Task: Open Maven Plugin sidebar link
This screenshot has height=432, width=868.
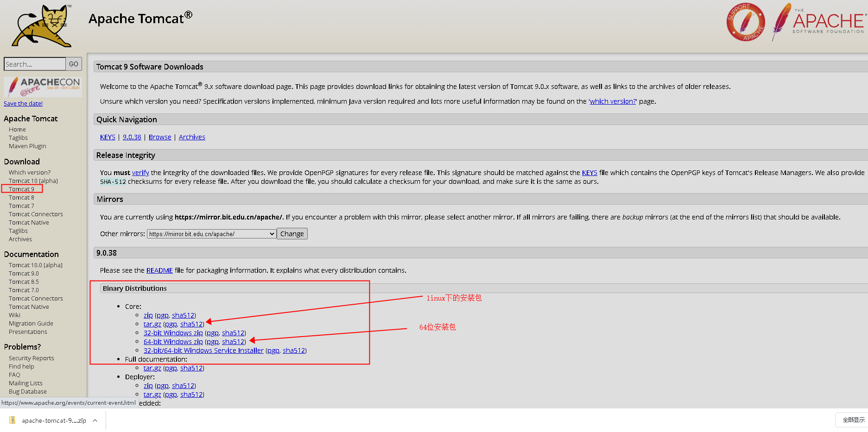Action: point(27,146)
